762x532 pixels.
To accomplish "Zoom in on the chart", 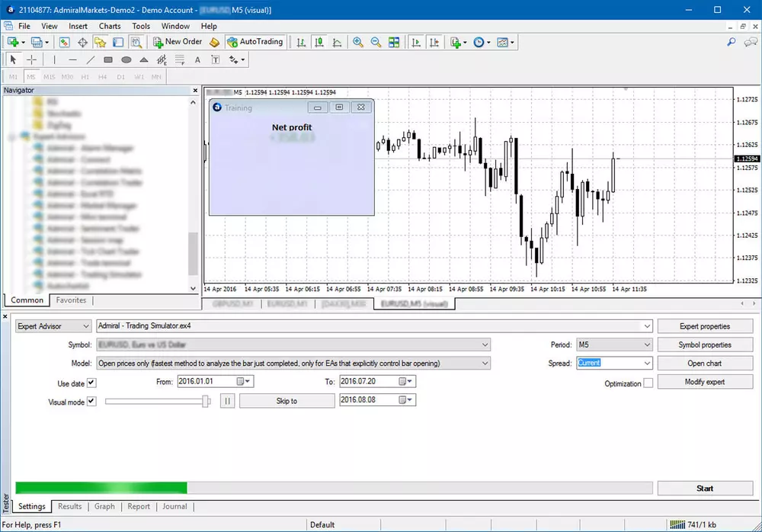I will point(358,42).
